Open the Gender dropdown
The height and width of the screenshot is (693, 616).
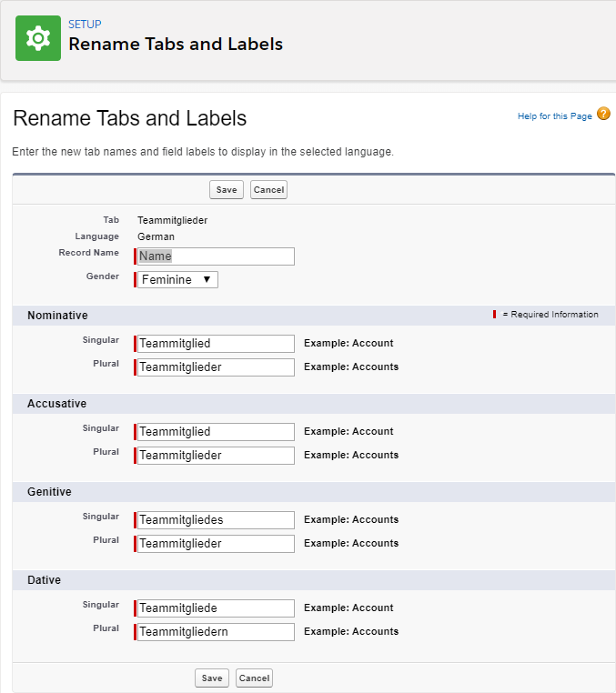tap(177, 280)
